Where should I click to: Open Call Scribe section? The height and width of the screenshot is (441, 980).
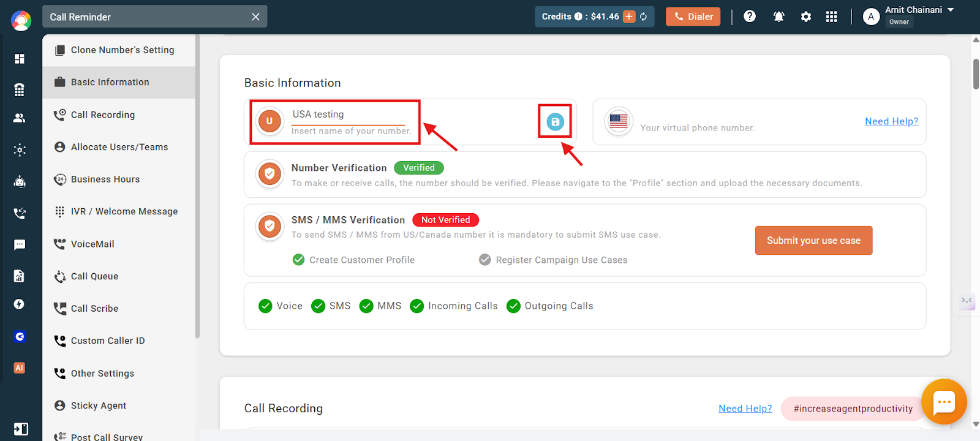pos(119,309)
